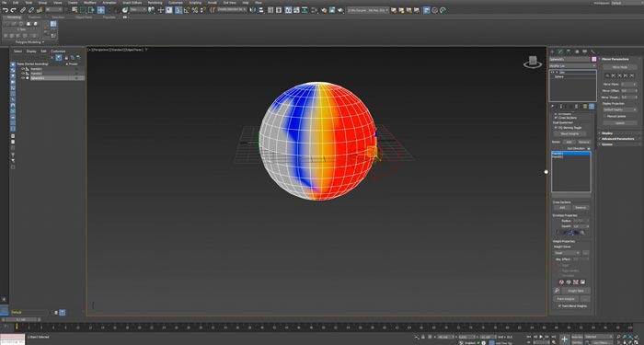Select the Unlink Selection tool icon

[30, 10]
